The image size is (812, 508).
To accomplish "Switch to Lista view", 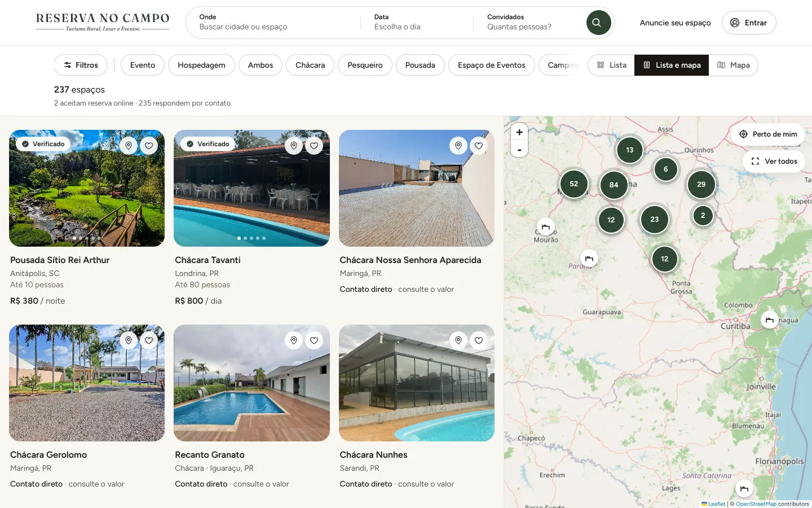I will pos(611,65).
